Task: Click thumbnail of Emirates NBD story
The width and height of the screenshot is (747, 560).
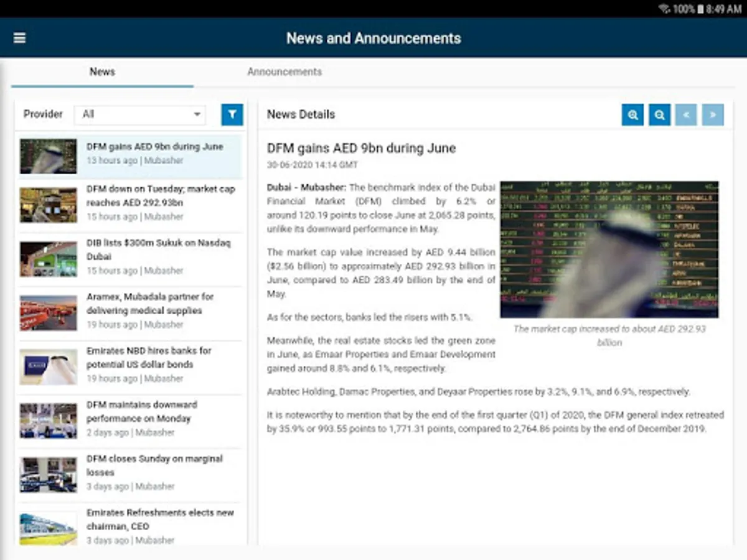Action: (x=49, y=367)
